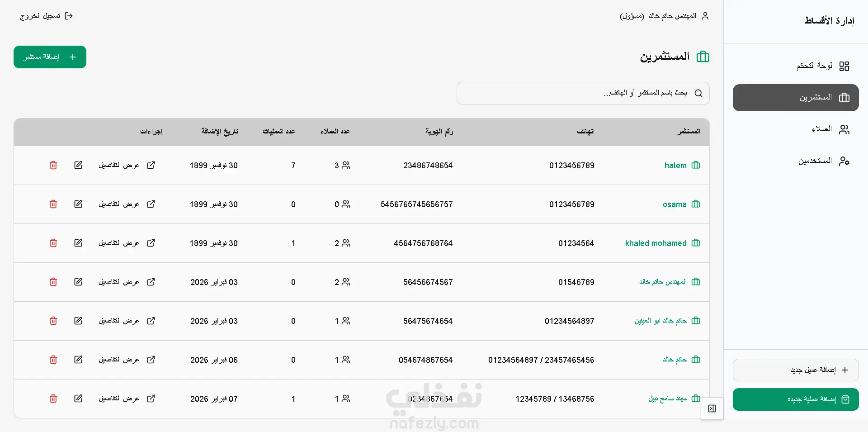The width and height of the screenshot is (868, 432).
Task: Click the search magnifier icon
Action: pos(698,93)
